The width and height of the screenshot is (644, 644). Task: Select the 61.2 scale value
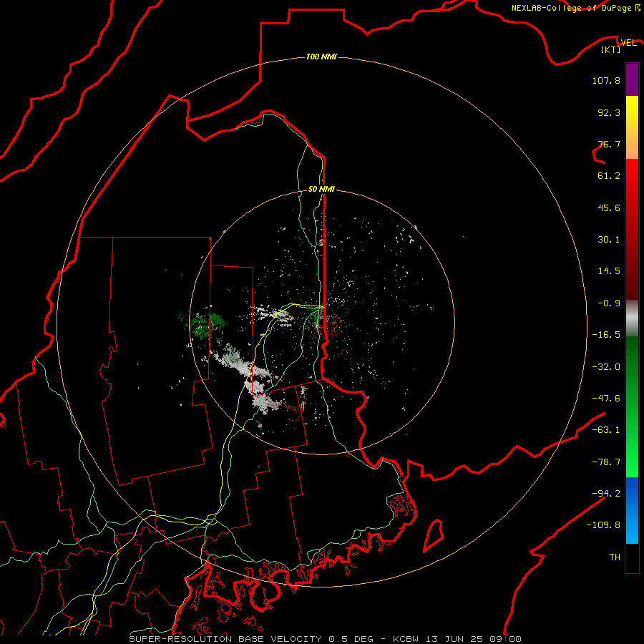click(x=609, y=176)
